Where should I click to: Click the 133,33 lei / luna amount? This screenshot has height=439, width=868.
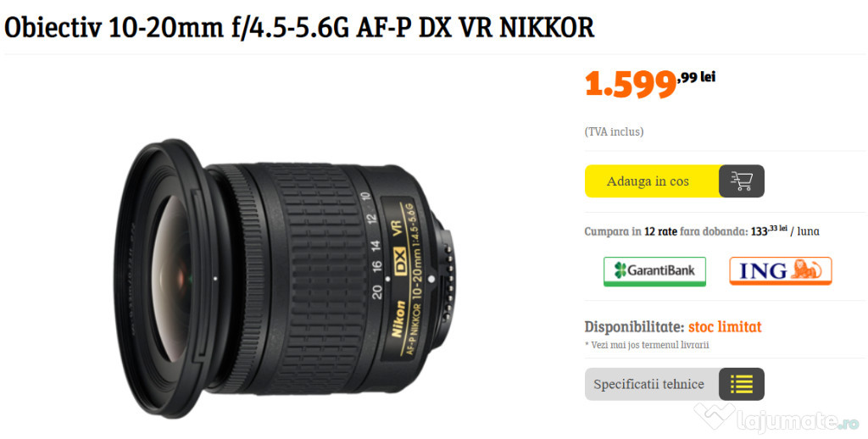coord(785,231)
